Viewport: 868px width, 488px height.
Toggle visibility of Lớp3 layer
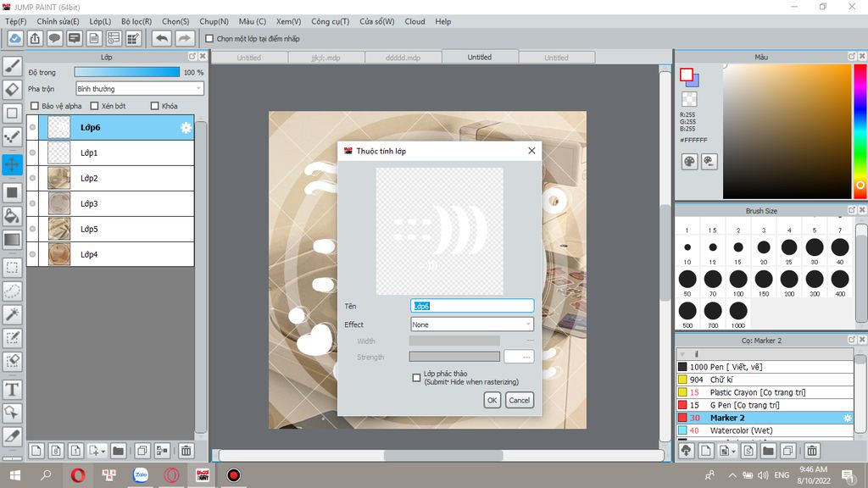click(x=33, y=203)
